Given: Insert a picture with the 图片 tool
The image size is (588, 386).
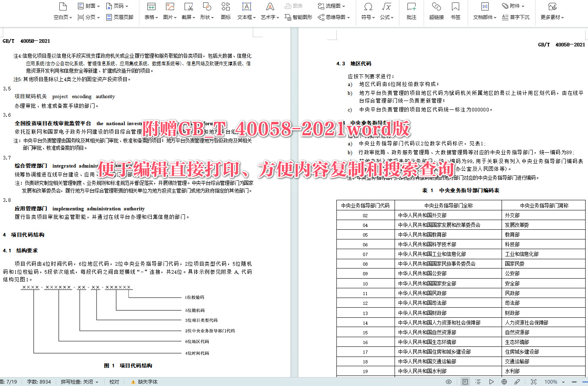Looking at the screenshot, I should click(x=170, y=11).
